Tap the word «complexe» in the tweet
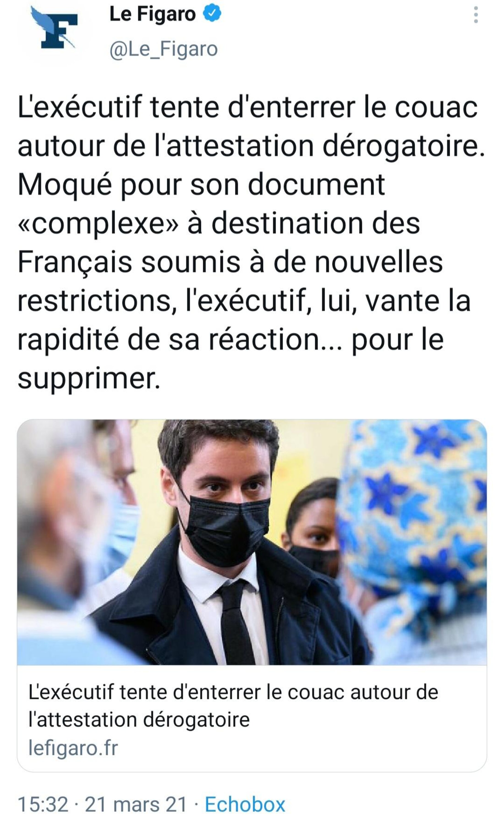The width and height of the screenshot is (504, 819). [98, 224]
